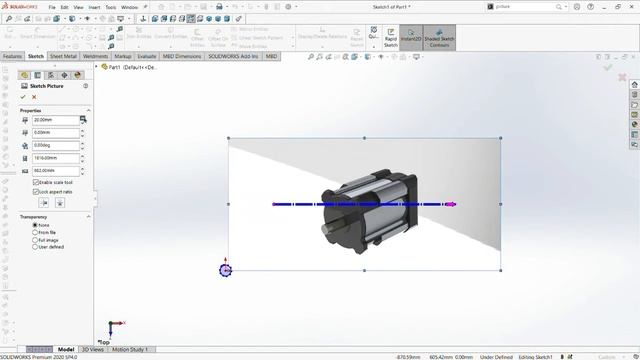Collapse the Transparency section
The height and width of the screenshot is (360, 640).
click(89, 217)
